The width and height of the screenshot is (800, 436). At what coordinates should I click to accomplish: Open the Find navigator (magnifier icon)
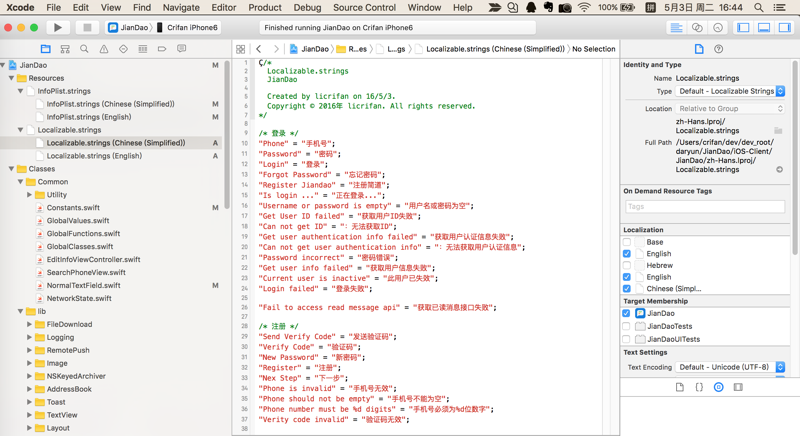coord(84,49)
